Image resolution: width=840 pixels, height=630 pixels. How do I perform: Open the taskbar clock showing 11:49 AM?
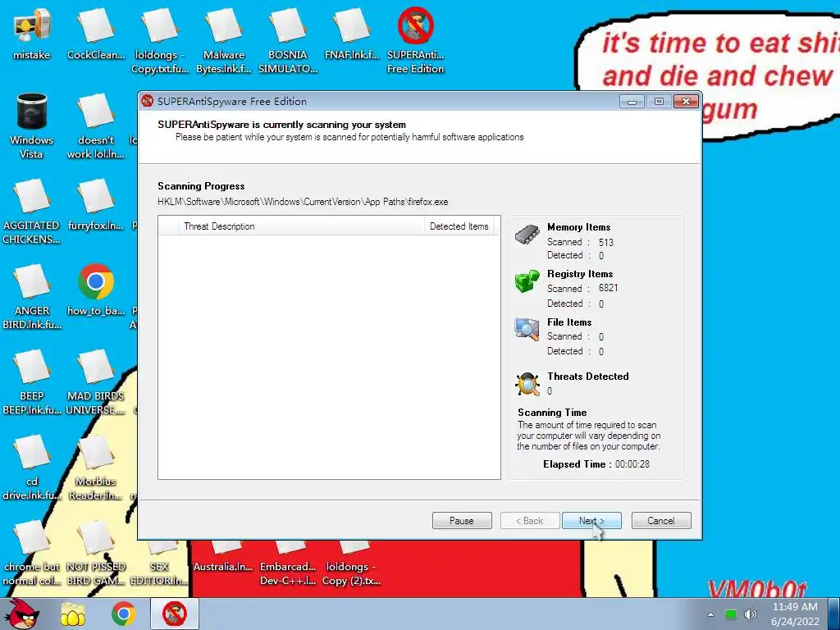tap(795, 614)
